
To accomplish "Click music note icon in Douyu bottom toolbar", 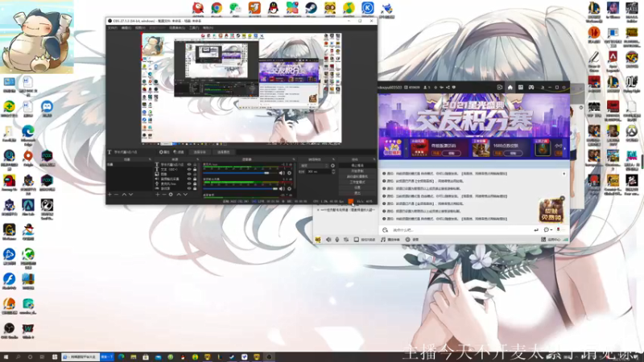I will [383, 239].
